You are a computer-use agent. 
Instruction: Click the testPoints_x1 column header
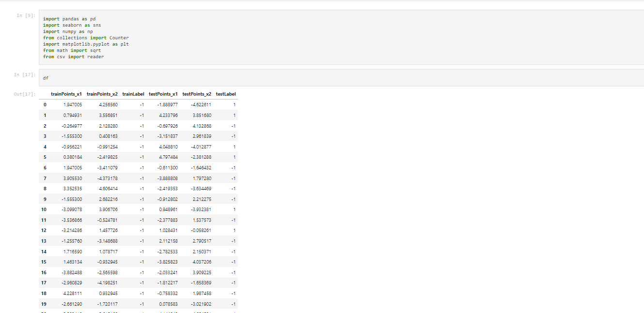[x=163, y=94]
